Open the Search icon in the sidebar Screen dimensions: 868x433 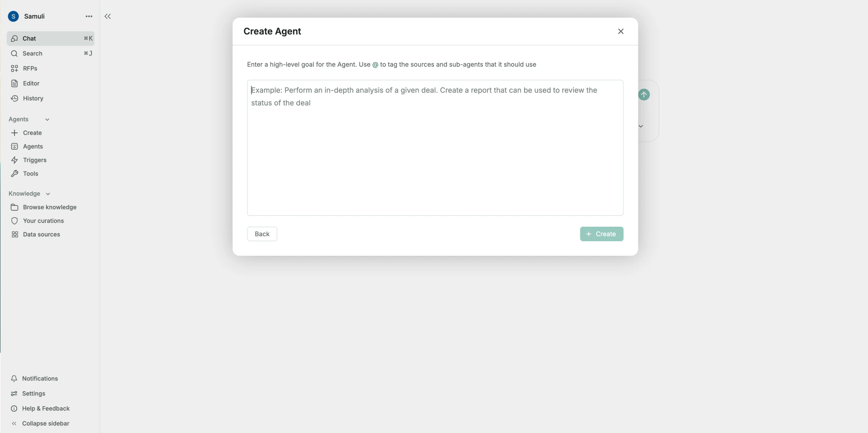(14, 54)
